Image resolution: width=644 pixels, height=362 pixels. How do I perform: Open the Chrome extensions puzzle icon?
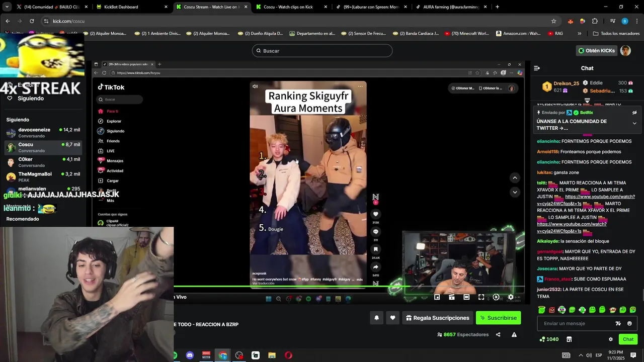[595, 21]
